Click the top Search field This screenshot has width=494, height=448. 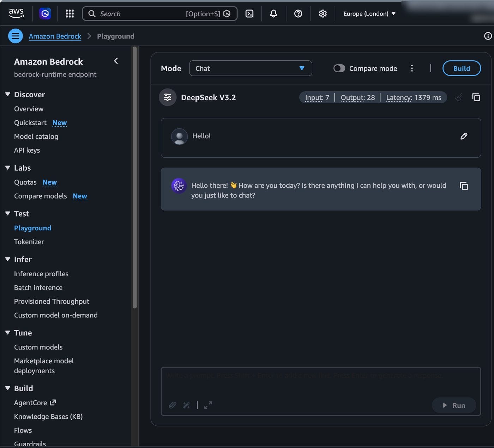tap(159, 14)
